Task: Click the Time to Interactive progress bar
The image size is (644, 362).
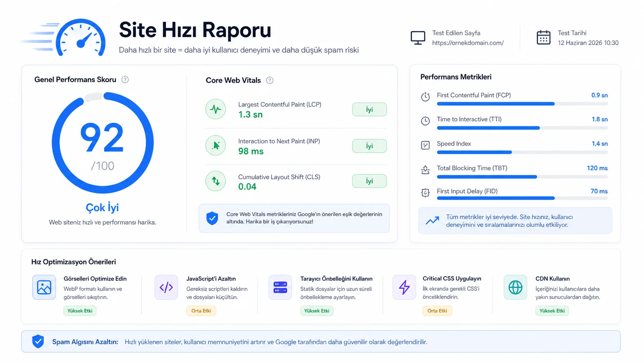Action: [522, 128]
